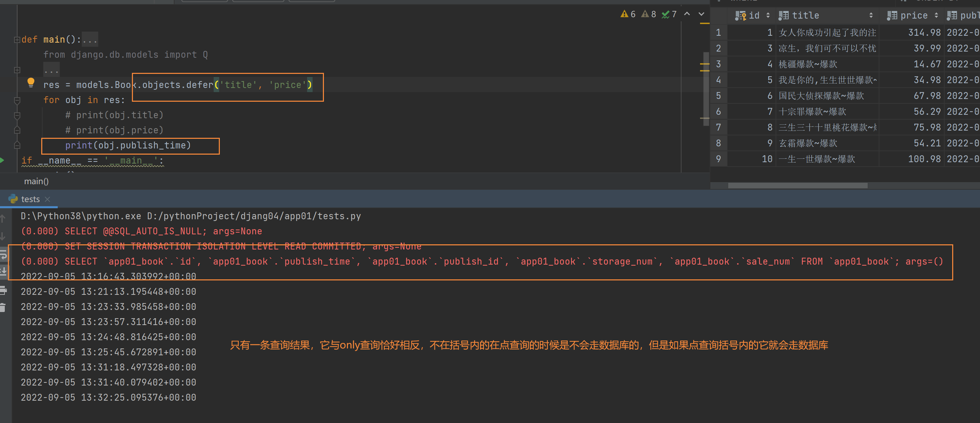Sort table by the title column header
This screenshot has width=980, height=423.
[x=826, y=15]
